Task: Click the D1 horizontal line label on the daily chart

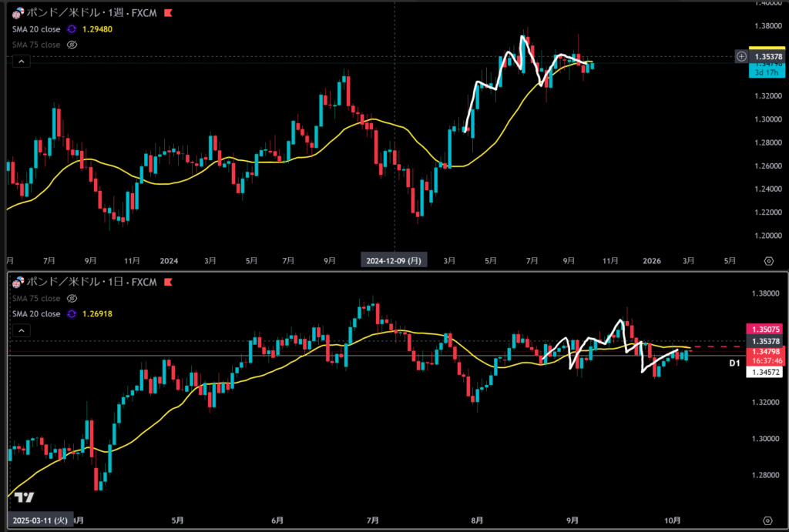Action: pos(734,362)
